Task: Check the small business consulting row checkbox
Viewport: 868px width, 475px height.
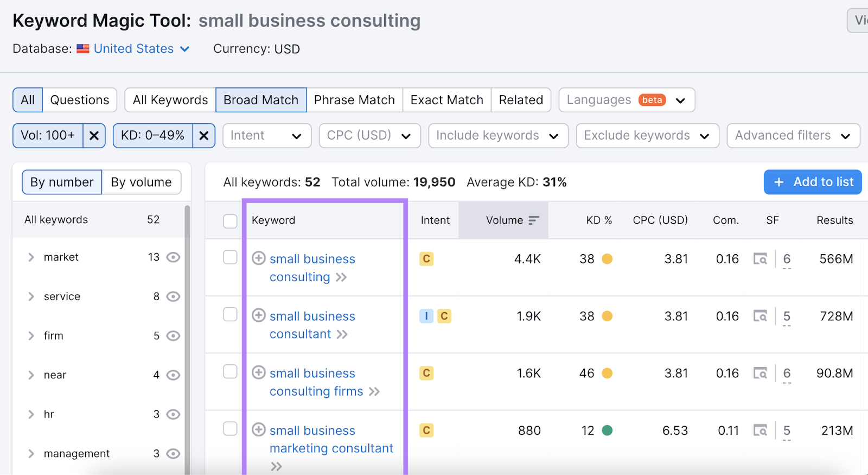Action: [x=230, y=257]
